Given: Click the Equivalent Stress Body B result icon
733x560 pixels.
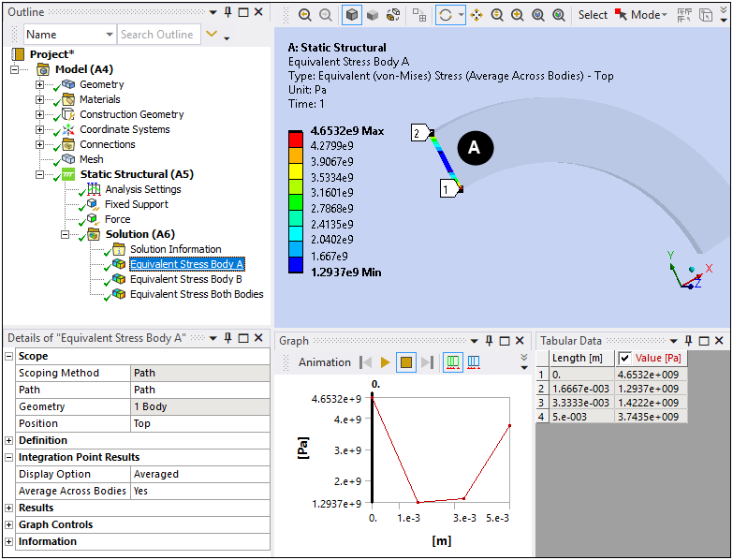Looking at the screenshot, I should click(x=119, y=279).
